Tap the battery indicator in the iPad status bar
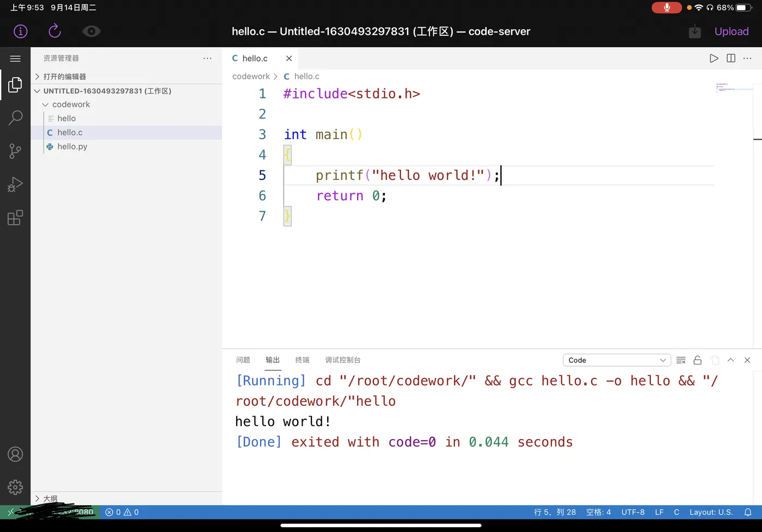762x532 pixels. point(744,8)
